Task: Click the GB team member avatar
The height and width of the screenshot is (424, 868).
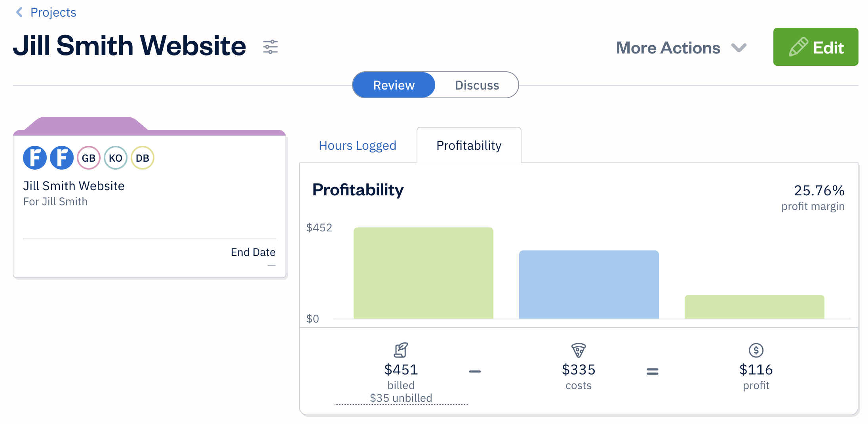Action: tap(88, 157)
